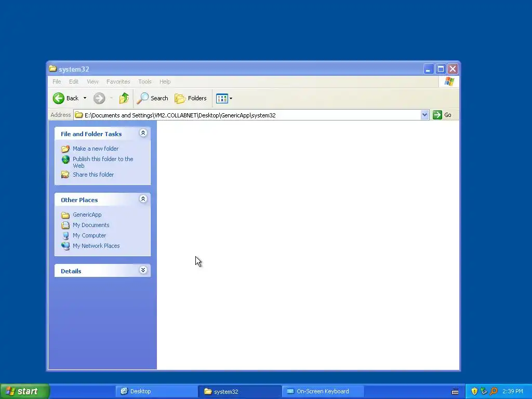The image size is (532, 399).
Task: Click the folder icon in the Address bar
Action: click(x=79, y=115)
